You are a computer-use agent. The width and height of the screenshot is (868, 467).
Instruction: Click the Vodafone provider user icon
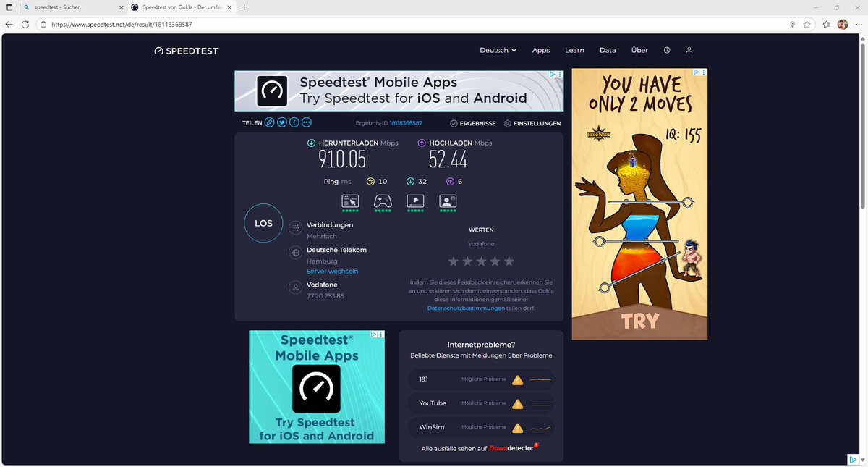click(295, 287)
